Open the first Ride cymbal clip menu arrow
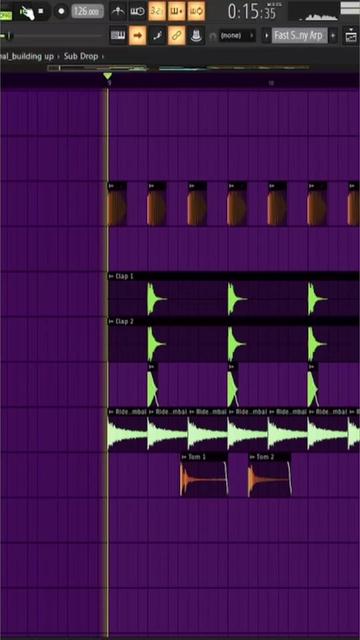Screen dimensions: 360x640 (111, 412)
